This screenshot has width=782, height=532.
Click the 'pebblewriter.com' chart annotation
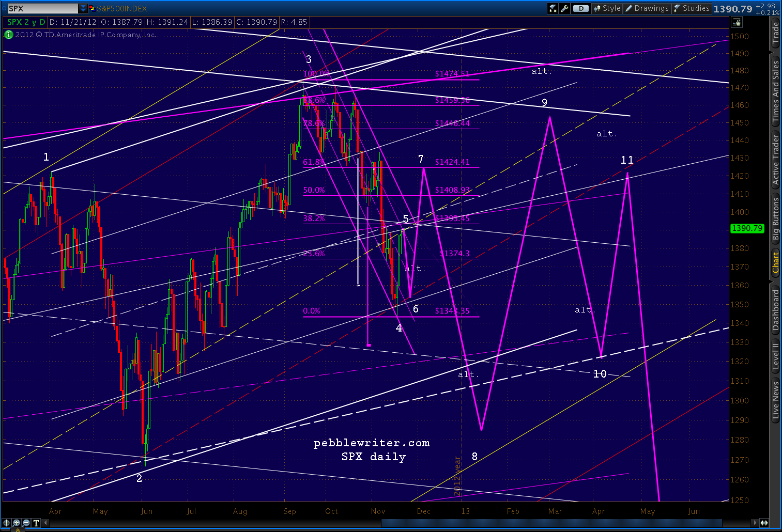(x=372, y=443)
